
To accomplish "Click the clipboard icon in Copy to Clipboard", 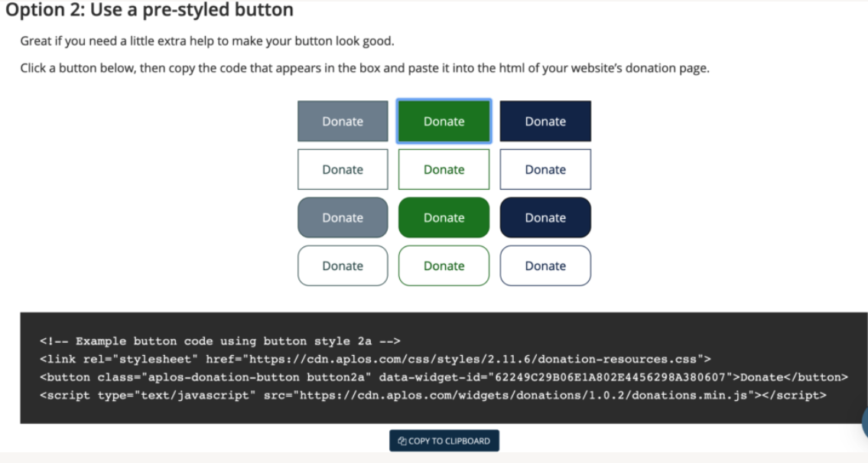I will click(x=402, y=441).
